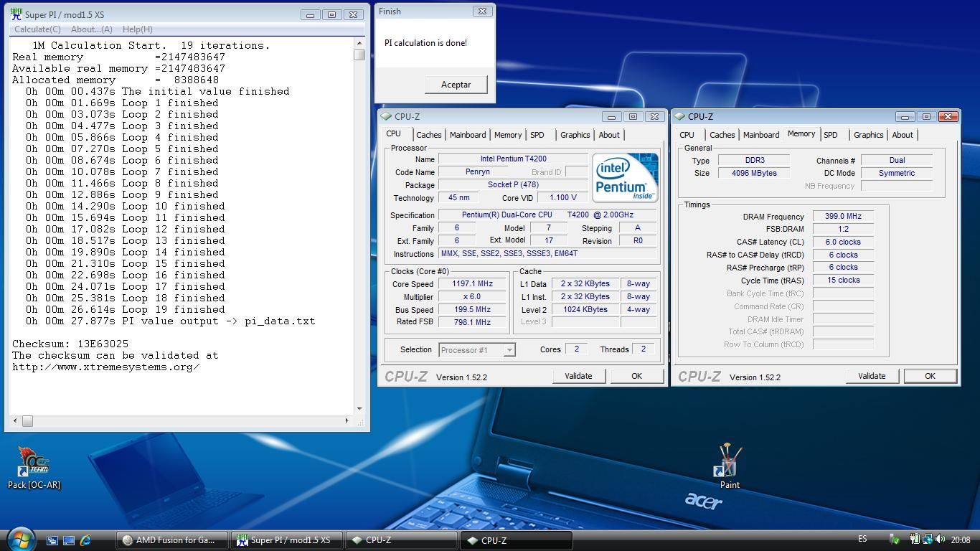
Task: Select About tab in Memory window
Action: (903, 135)
